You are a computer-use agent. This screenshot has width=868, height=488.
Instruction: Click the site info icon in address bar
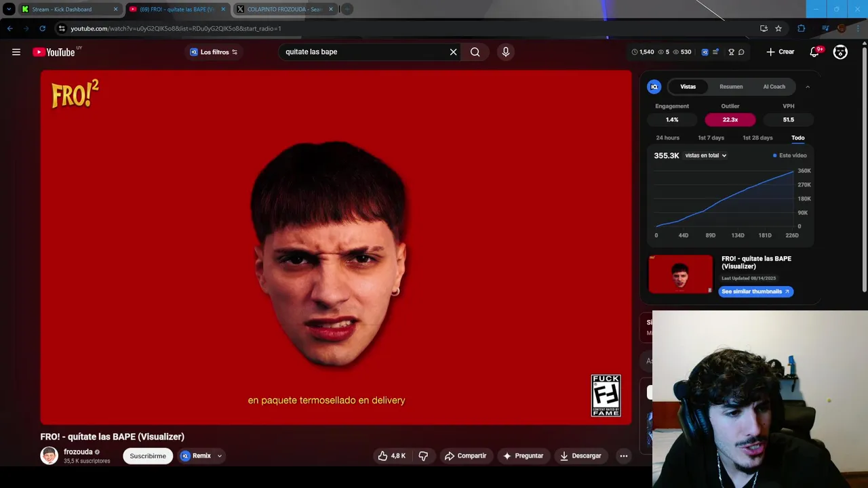62,28
